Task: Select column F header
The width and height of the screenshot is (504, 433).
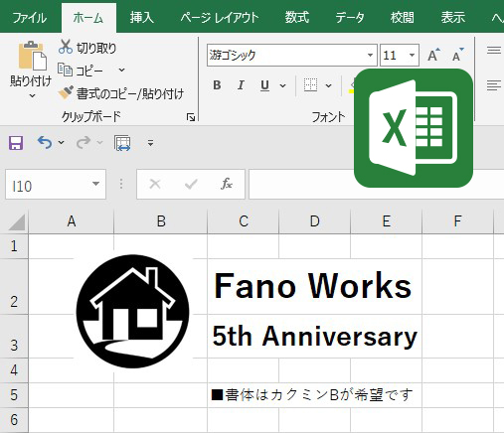Action: 457,221
